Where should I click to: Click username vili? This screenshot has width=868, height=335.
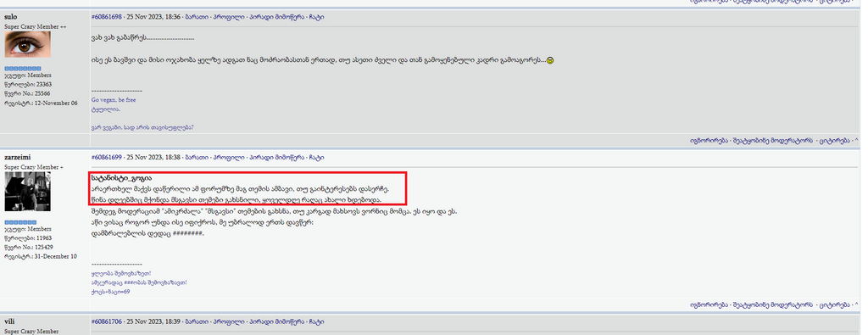[x=9, y=321]
